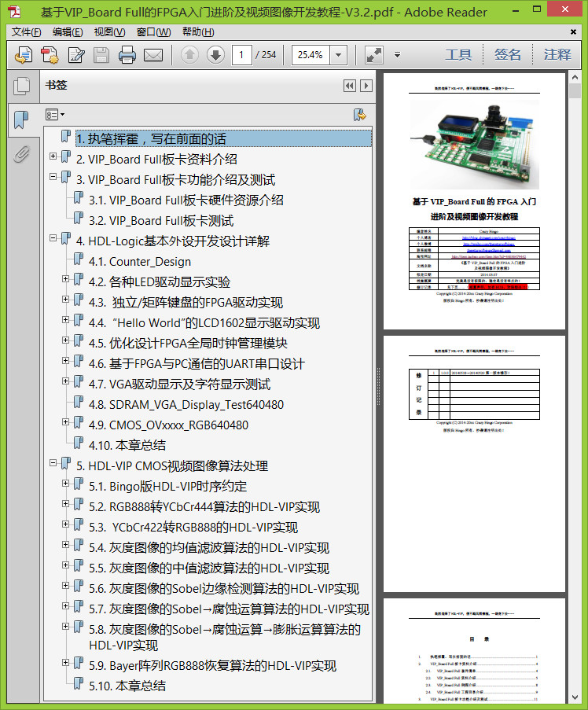Click the new bookmark icon

coord(360,114)
